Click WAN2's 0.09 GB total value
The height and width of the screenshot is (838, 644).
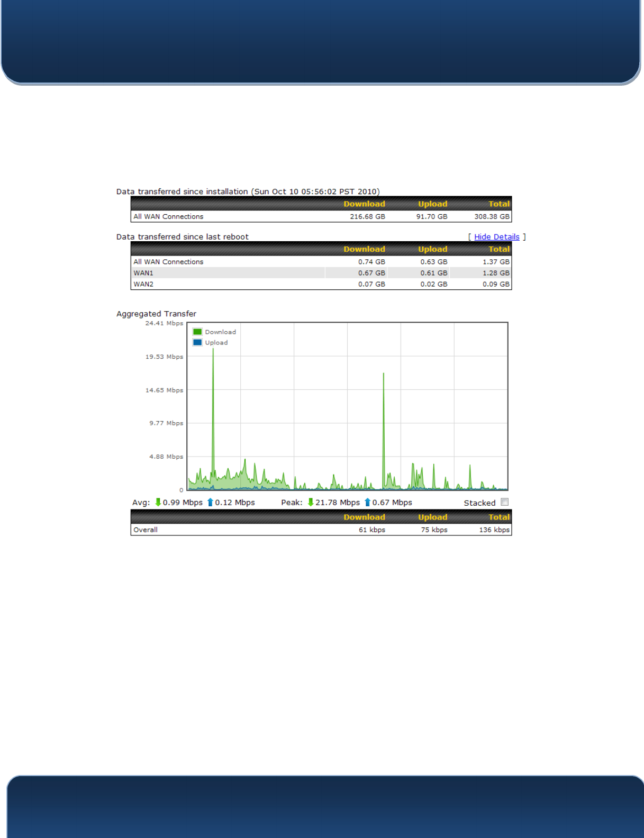tap(496, 284)
